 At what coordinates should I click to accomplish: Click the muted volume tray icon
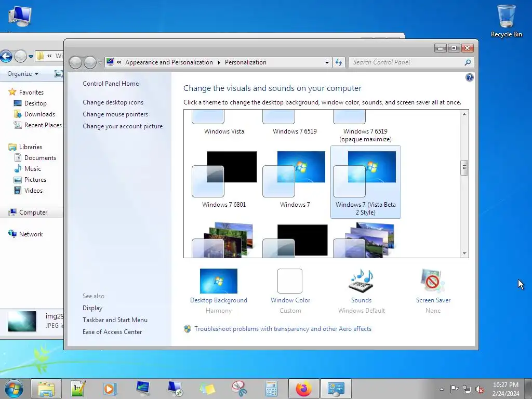coord(480,389)
